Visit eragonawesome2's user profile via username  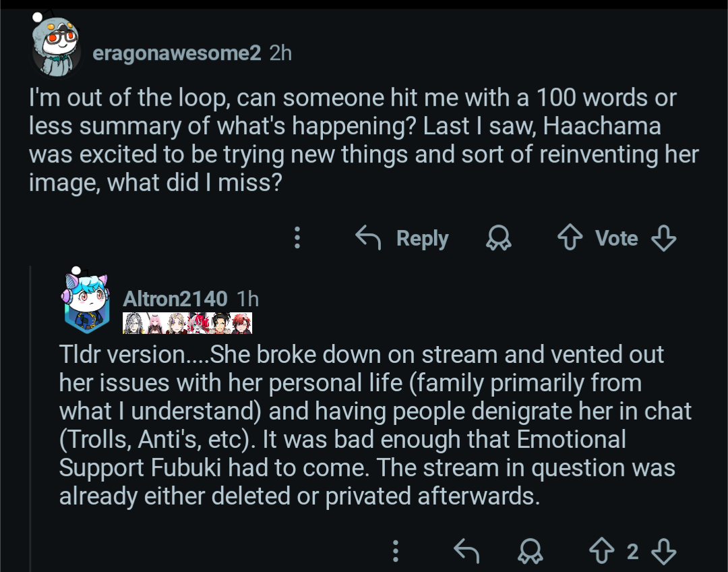click(x=176, y=53)
